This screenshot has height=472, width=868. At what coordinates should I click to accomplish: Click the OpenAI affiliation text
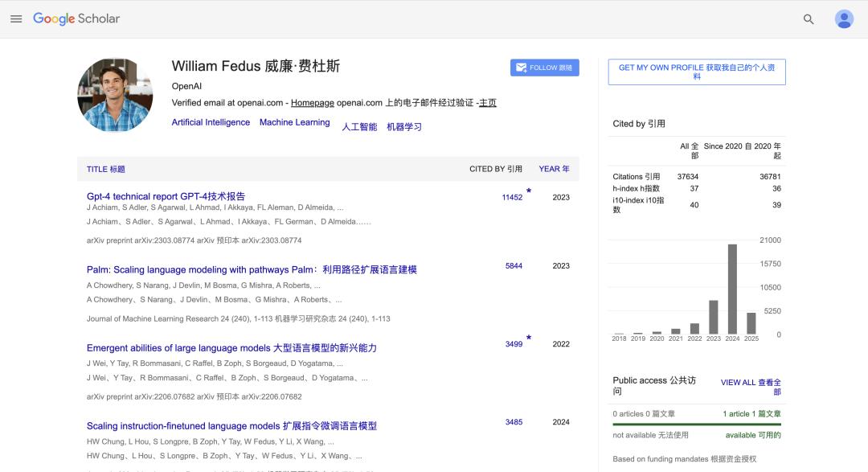186,86
